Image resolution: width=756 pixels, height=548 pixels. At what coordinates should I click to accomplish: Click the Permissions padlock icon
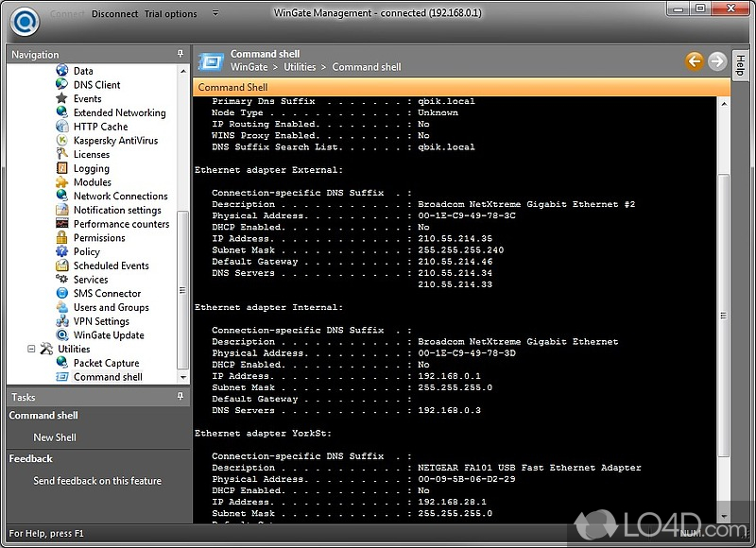[x=62, y=238]
